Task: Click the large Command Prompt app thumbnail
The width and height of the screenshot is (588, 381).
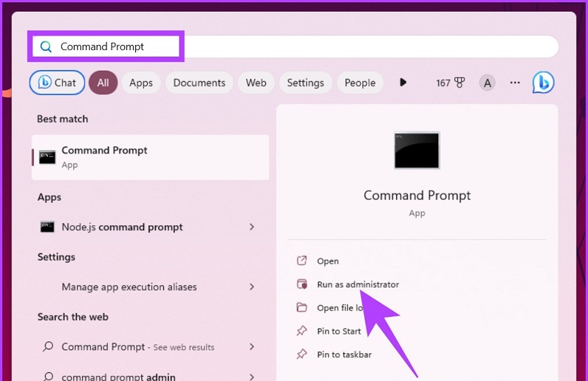Action: [x=417, y=150]
